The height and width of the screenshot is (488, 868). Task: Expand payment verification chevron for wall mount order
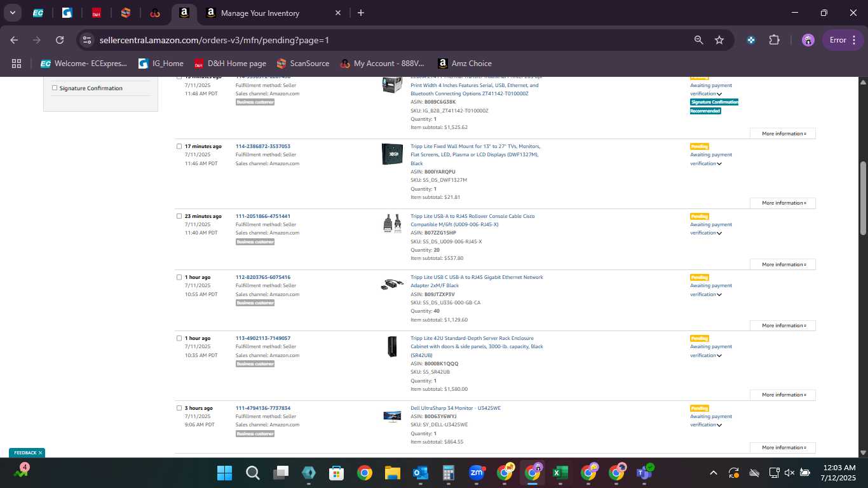click(x=719, y=164)
